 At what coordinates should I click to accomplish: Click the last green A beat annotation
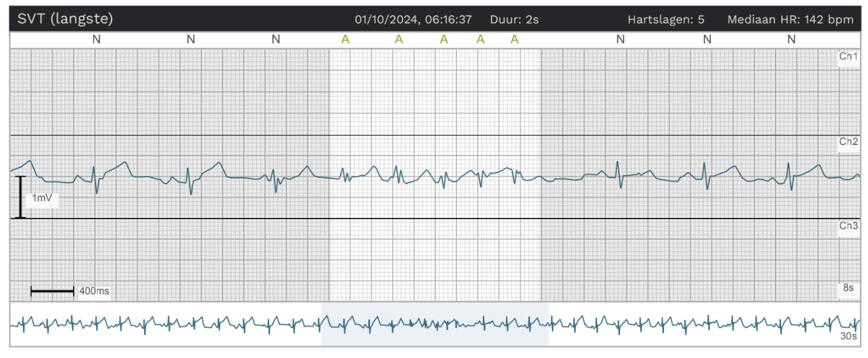515,39
